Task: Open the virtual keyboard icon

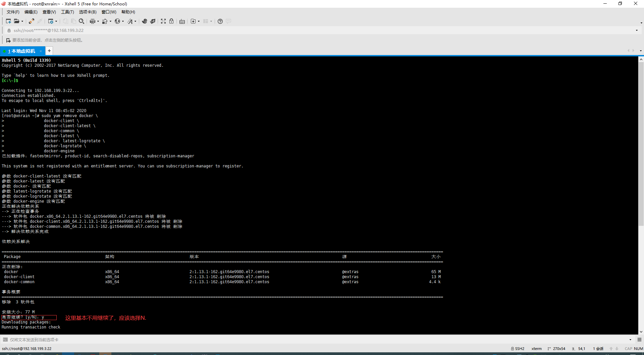Action: pyautogui.click(x=182, y=21)
